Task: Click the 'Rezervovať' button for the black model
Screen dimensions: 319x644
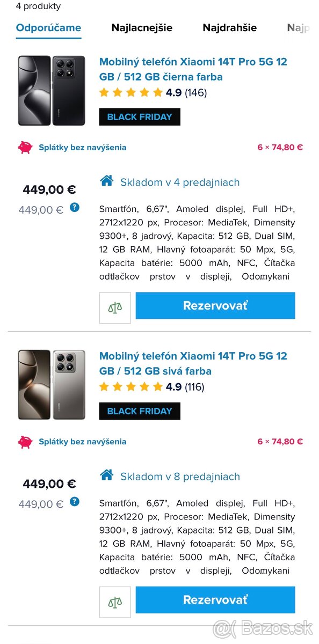Action: (x=215, y=305)
